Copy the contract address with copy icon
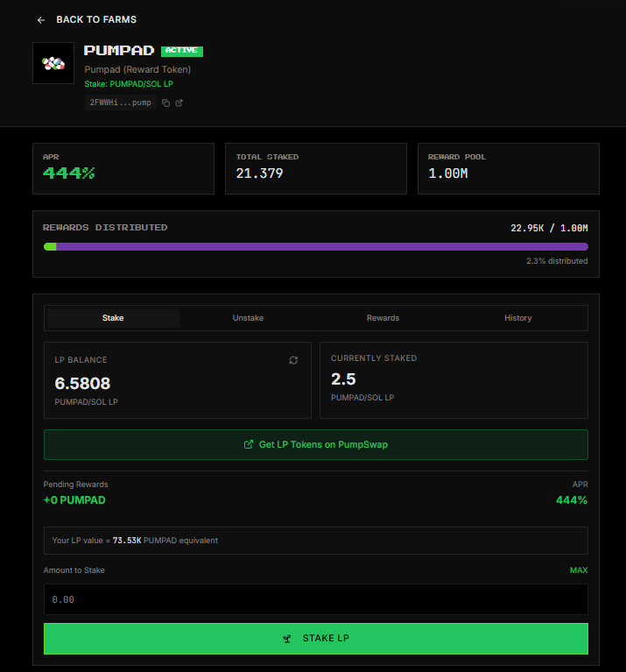 [165, 103]
